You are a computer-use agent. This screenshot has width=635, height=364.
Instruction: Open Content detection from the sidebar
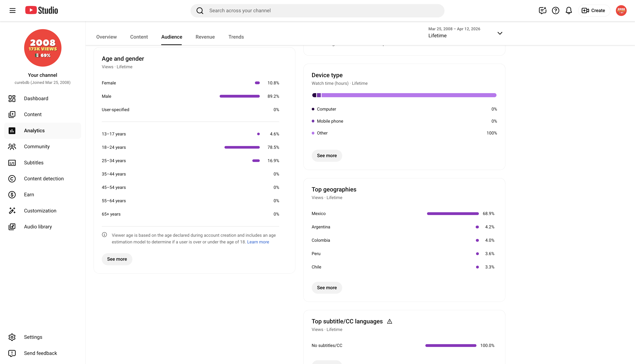click(x=43, y=179)
